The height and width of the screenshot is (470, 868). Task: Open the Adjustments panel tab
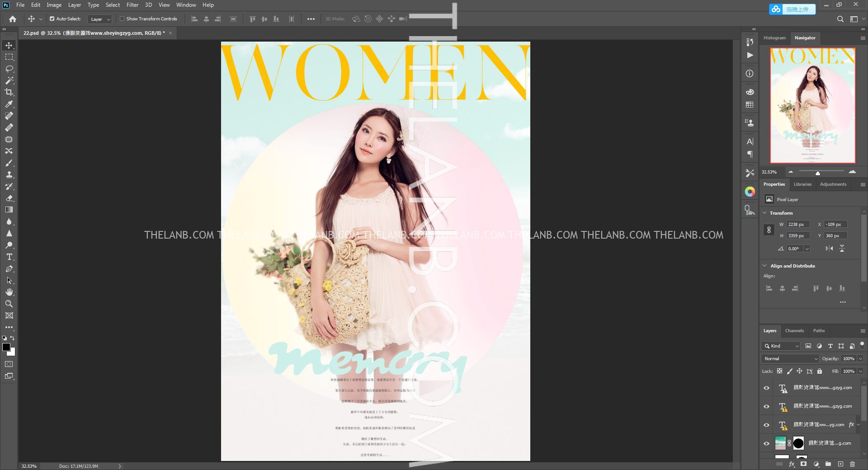click(x=833, y=184)
